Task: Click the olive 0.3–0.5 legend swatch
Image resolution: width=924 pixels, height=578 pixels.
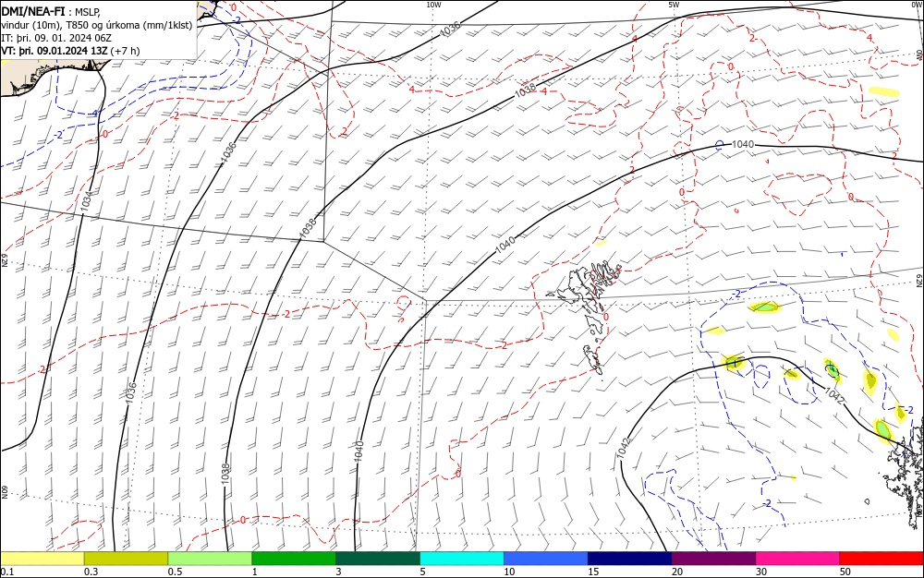Action: pos(126,558)
